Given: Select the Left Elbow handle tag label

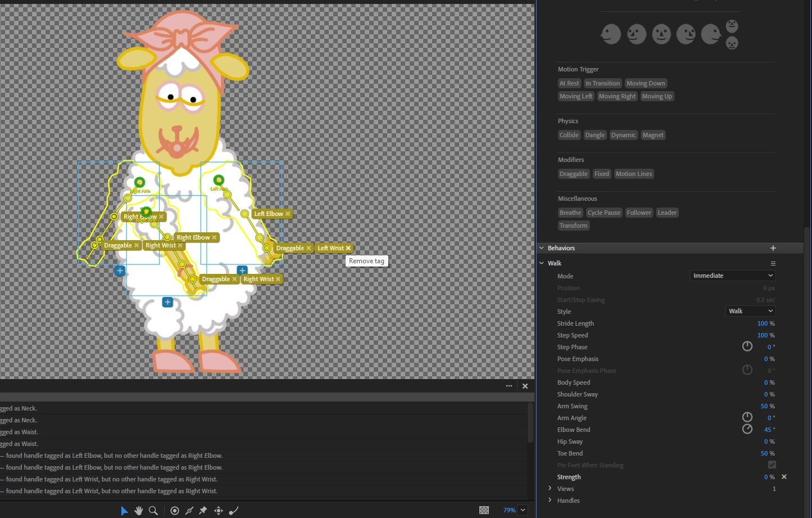Looking at the screenshot, I should click(269, 214).
